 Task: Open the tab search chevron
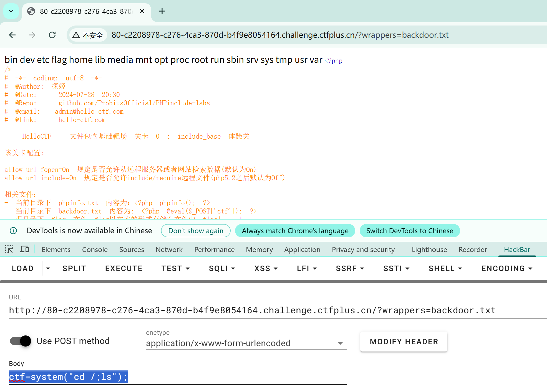pyautogui.click(x=11, y=11)
